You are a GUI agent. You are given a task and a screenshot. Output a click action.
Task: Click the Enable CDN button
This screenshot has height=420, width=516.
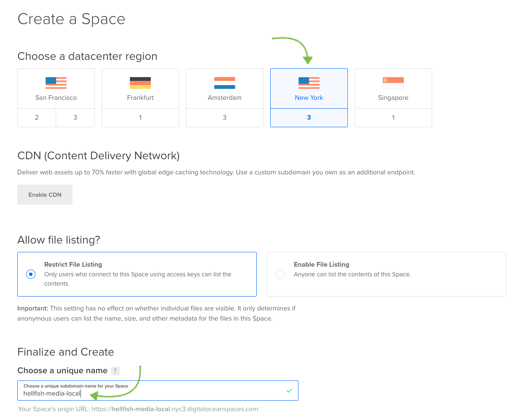click(x=45, y=195)
